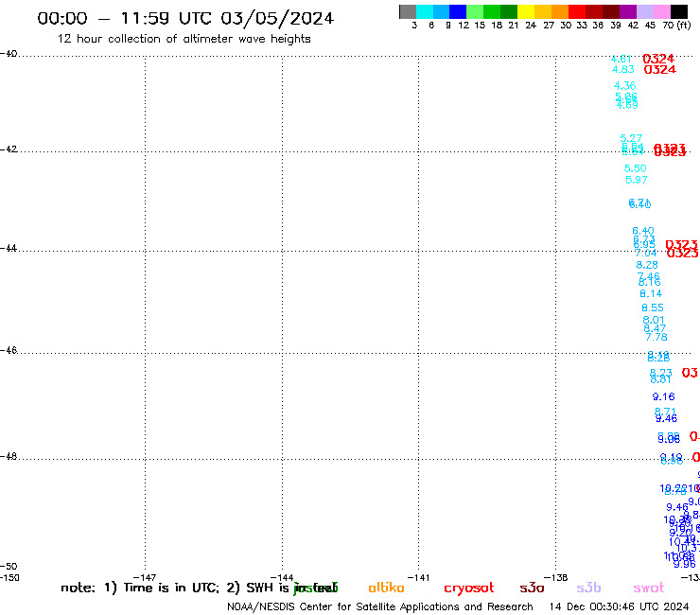Screen dimensions: 700x615
Task: Click the light green color bar swatch
Action: pyautogui.click(x=475, y=11)
